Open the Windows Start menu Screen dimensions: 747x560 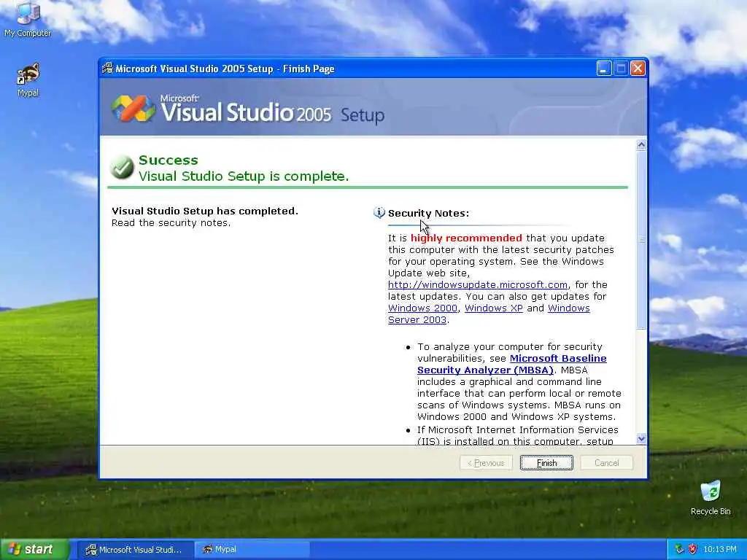34,549
